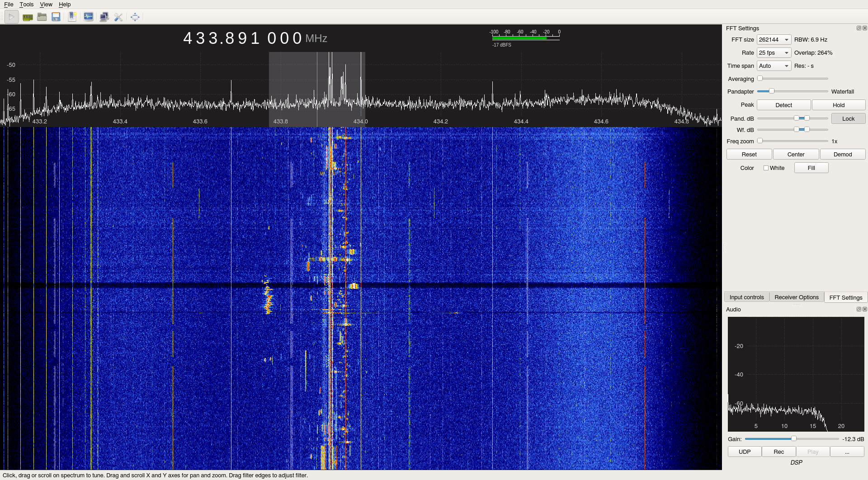
Task: Click the 434.6 frequency axis label
Action: pyautogui.click(x=601, y=122)
